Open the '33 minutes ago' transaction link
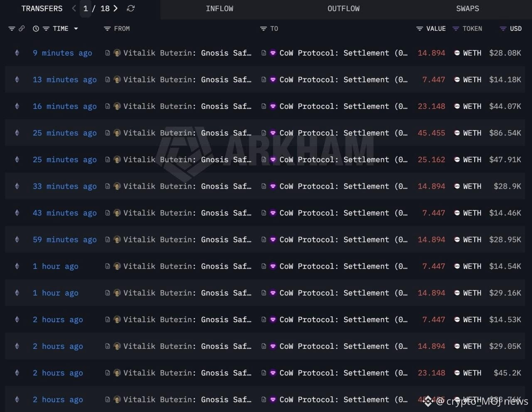532x412 pixels. click(65, 186)
